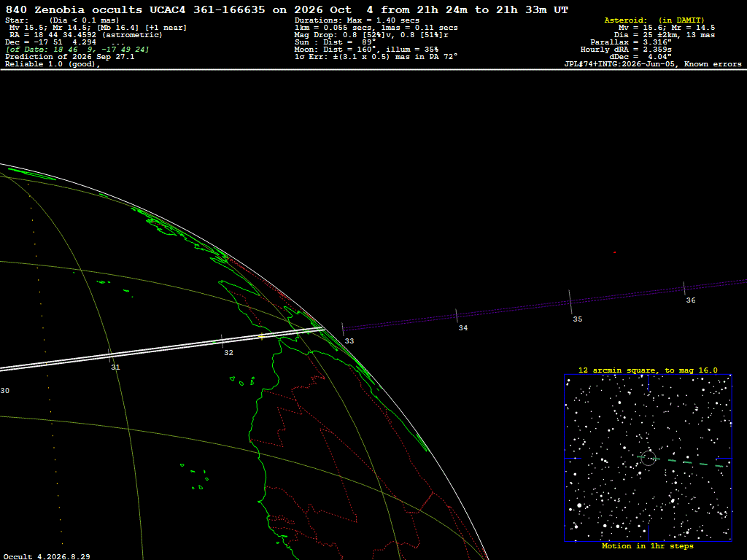Click the JPL#74+INTG orbit source text
The image size is (747, 560).
[653, 64]
